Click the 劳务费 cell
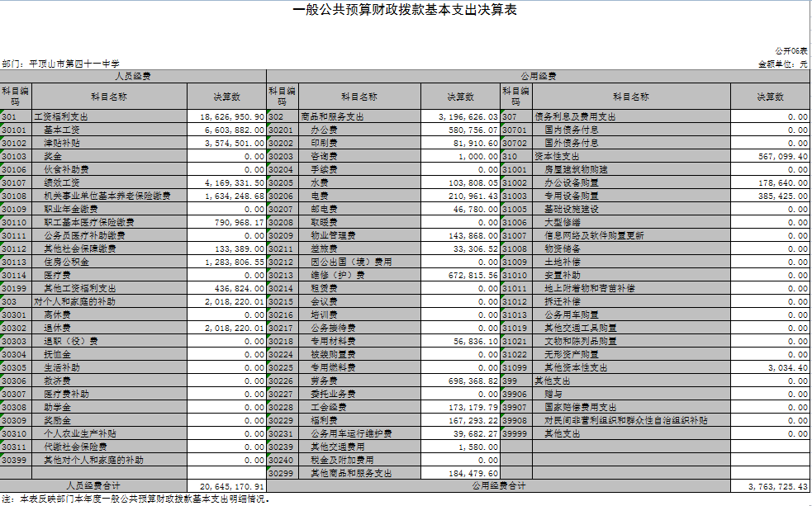Image resolution: width=812 pixels, height=506 pixels. coord(360,381)
